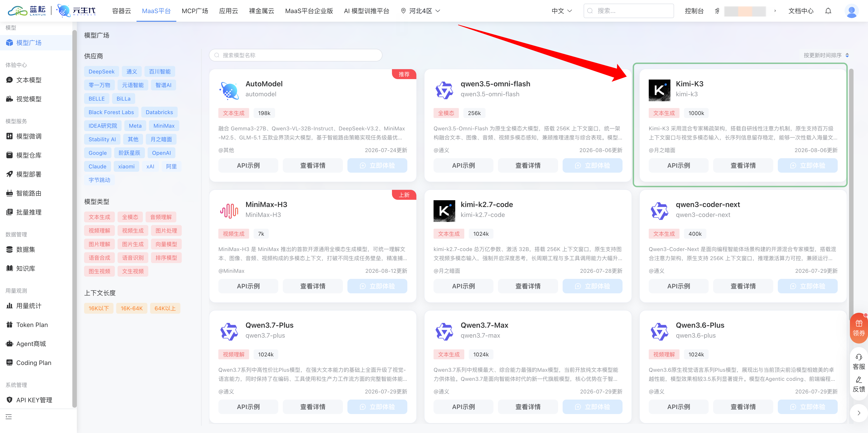The height and width of the screenshot is (433, 868).
Task: Open the MaaS平台企业版 tab
Action: click(x=309, y=11)
